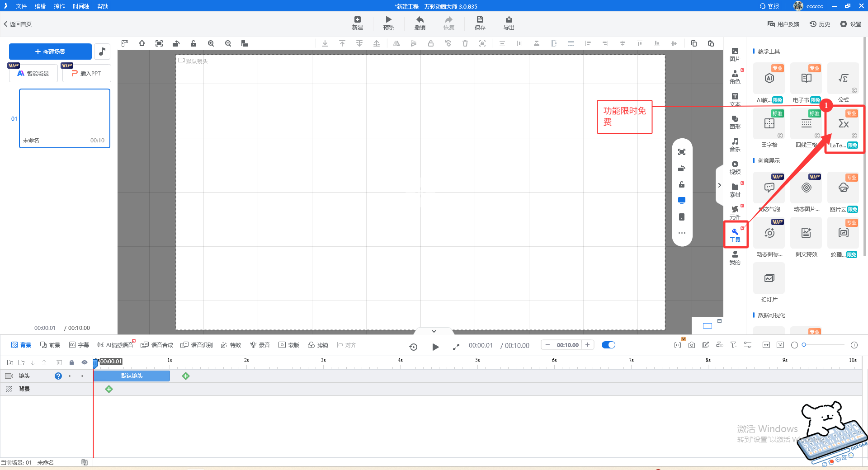Toggle the blue switch beside duration field
The height and width of the screenshot is (470, 868).
[x=609, y=345]
